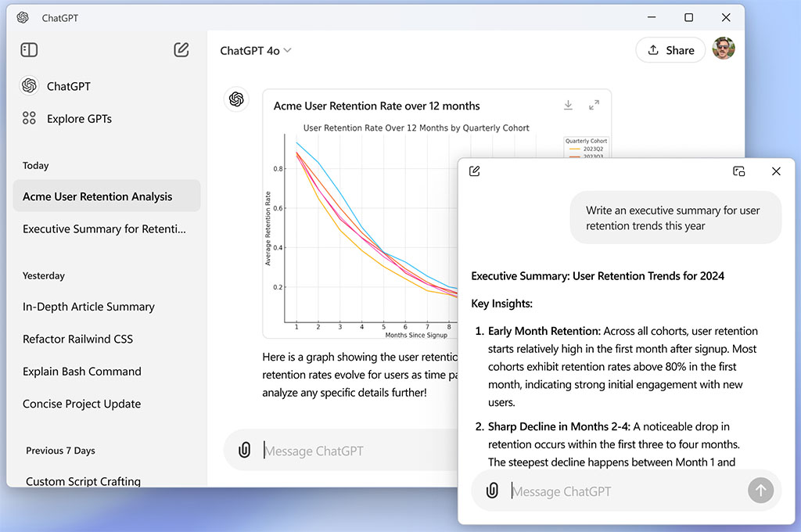Screen dimensions: 801x532
Task: Open the user profile avatar
Action: coord(724,49)
